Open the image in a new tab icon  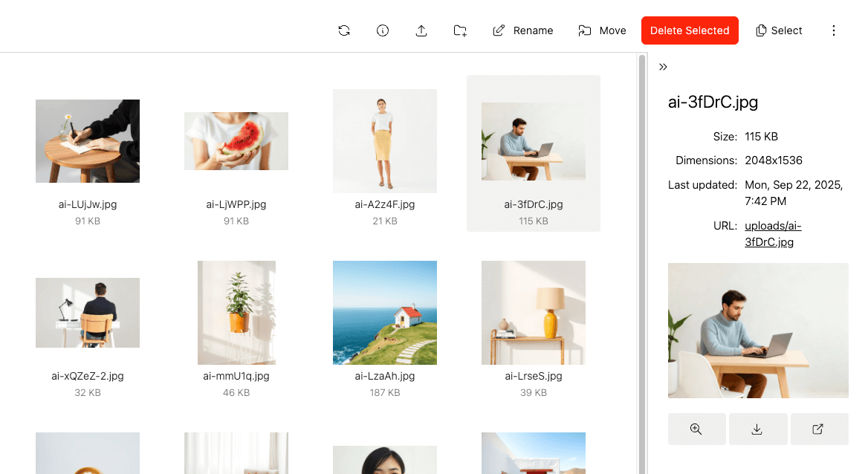click(818, 429)
